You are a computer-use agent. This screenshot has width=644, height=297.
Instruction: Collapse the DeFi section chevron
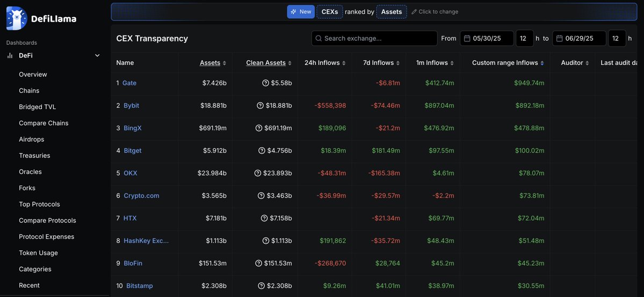97,55
